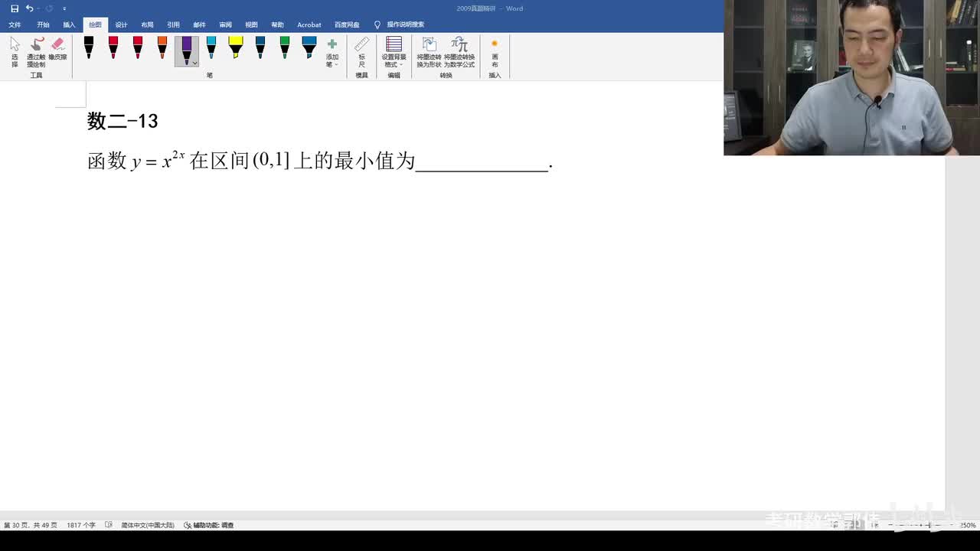Pick the orange pen
Viewport: 980px width, 551px height.
162,47
